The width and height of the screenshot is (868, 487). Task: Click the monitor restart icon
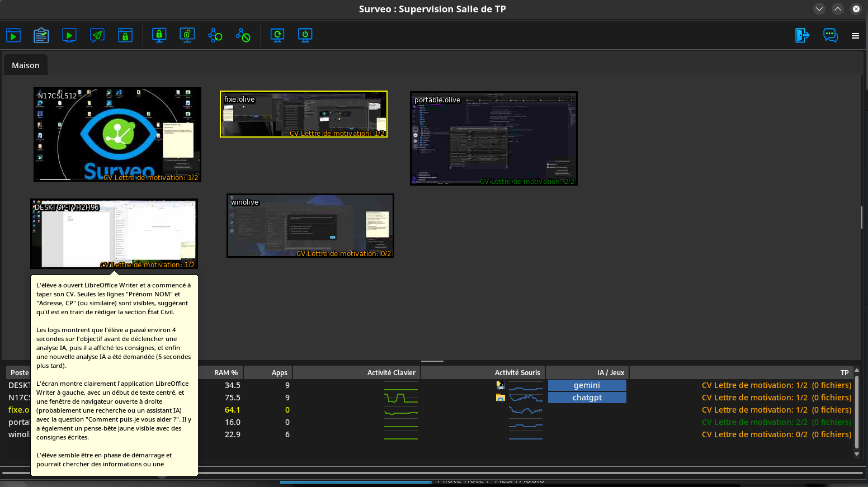click(x=277, y=36)
